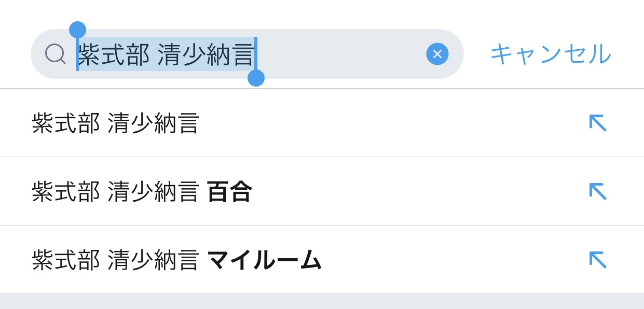
Task: Click blank space in the first suggestion row
Action: pyautogui.click(x=389, y=123)
